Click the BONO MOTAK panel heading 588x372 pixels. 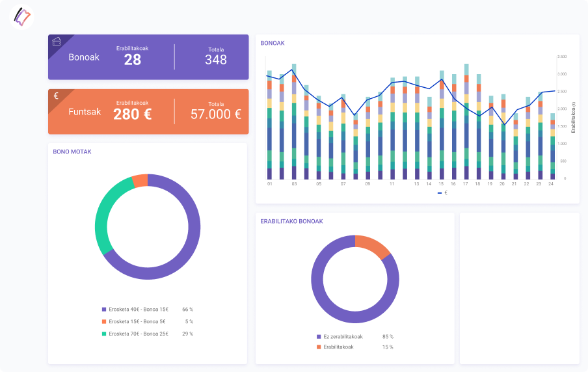tap(72, 152)
